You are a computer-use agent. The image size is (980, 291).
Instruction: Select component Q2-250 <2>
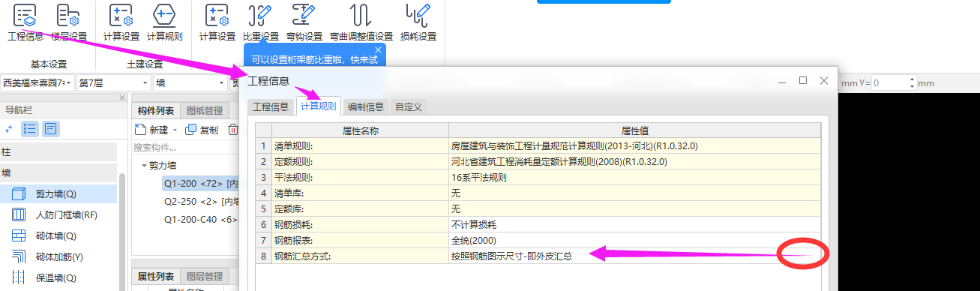[x=201, y=201]
